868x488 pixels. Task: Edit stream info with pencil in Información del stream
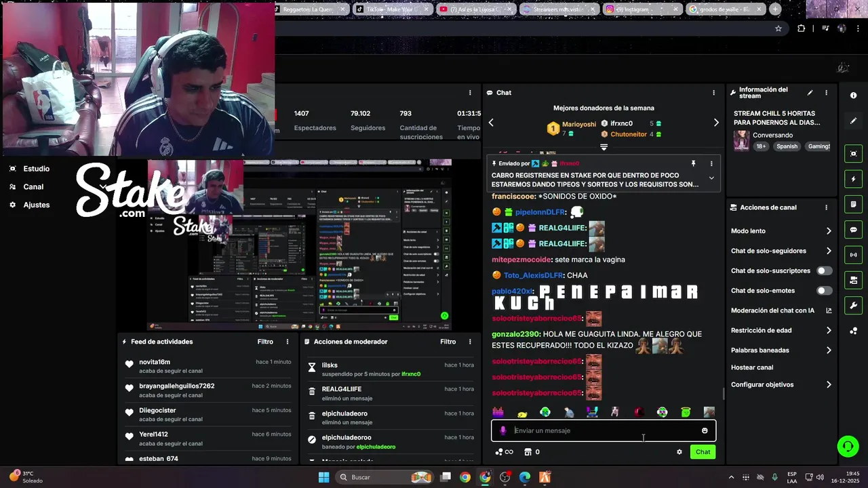coord(810,93)
